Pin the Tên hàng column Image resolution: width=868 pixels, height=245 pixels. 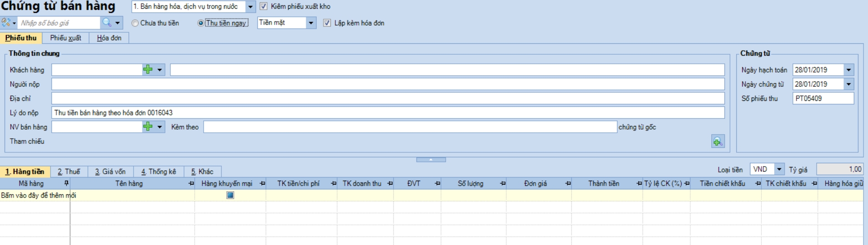point(191,183)
